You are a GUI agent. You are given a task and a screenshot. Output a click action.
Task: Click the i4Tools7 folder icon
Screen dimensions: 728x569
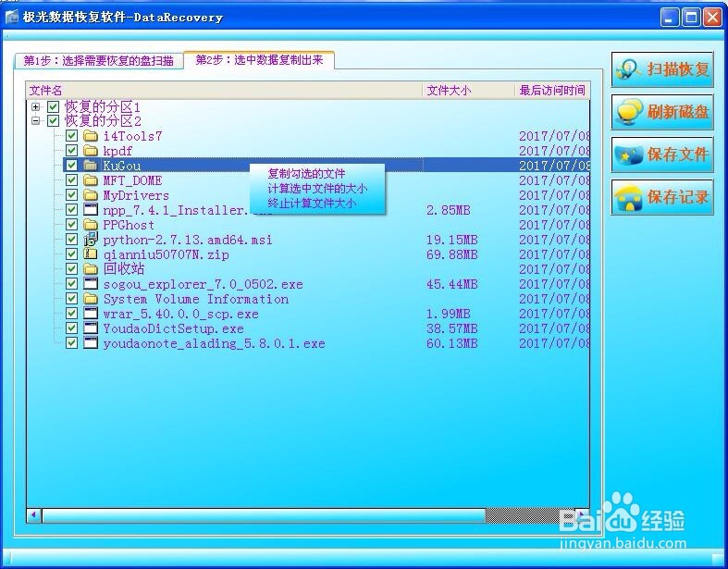(x=90, y=136)
